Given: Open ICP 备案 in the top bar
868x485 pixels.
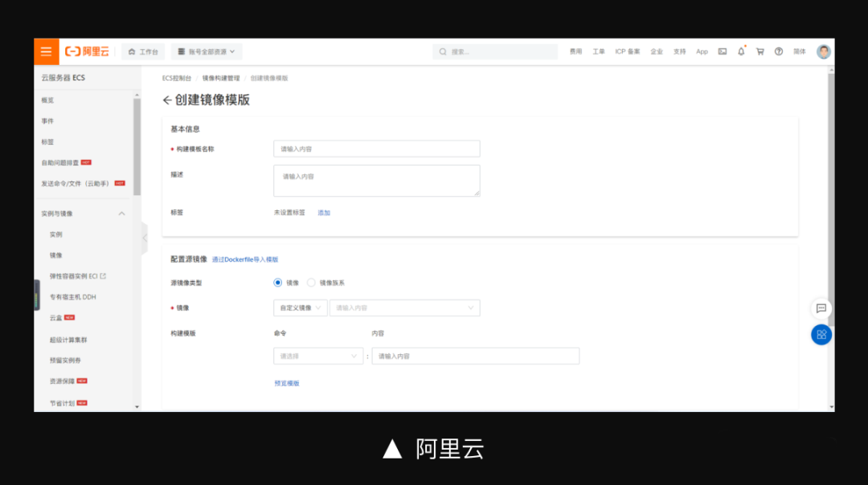Looking at the screenshot, I should click(628, 51).
